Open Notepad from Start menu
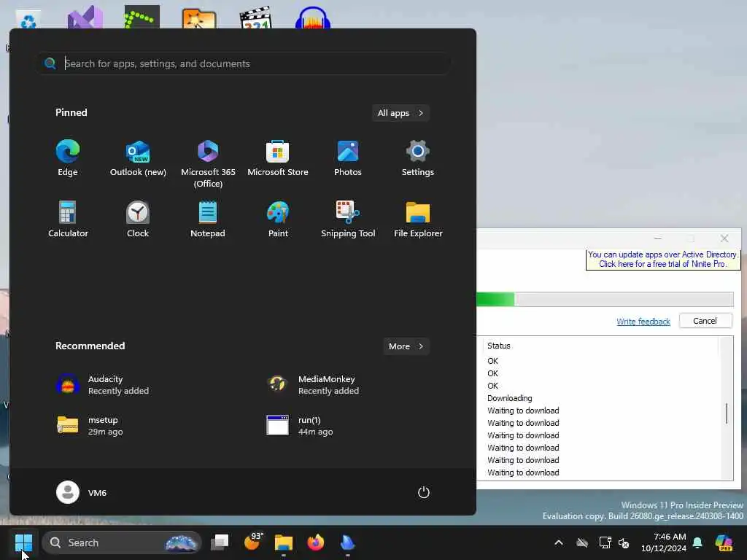Image resolution: width=747 pixels, height=560 pixels. tap(208, 219)
